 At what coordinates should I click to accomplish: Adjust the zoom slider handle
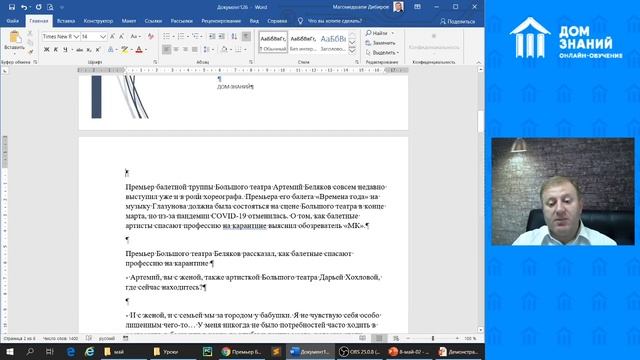click(x=433, y=338)
